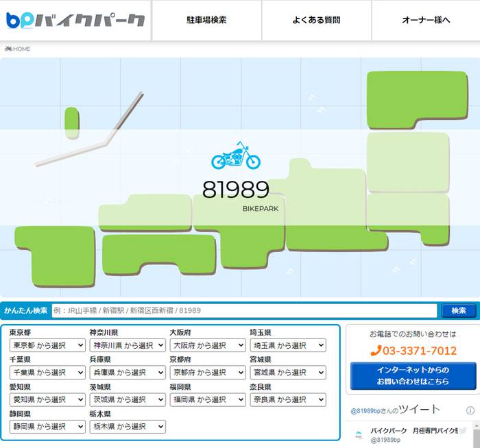
Task: Go to HOME breadcrumb link
Action: (21, 49)
